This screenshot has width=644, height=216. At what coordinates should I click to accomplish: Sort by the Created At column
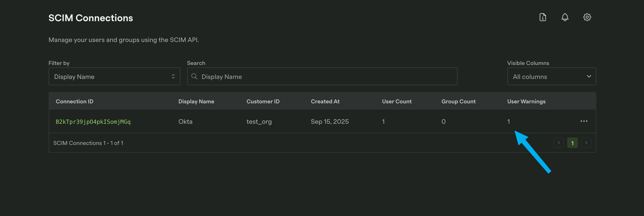click(x=325, y=101)
